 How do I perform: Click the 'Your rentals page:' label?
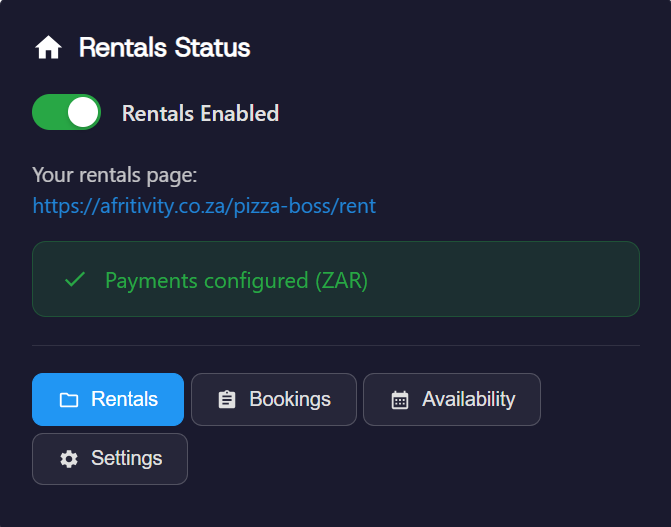pyautogui.click(x=115, y=175)
